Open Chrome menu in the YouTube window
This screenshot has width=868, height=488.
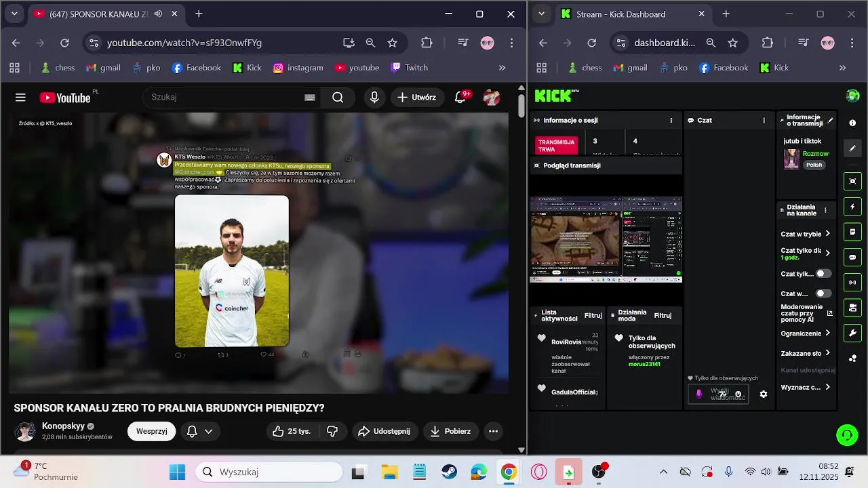[x=511, y=43]
